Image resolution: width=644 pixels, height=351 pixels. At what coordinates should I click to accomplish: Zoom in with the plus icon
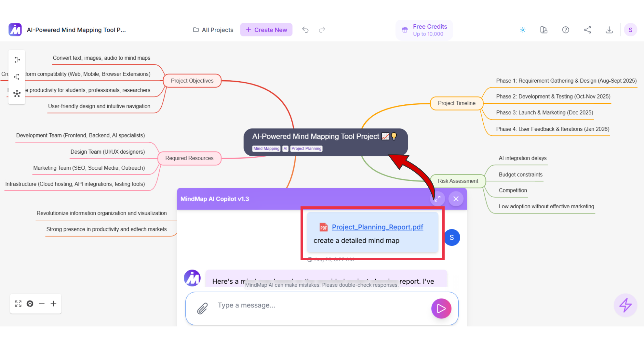[x=53, y=304]
